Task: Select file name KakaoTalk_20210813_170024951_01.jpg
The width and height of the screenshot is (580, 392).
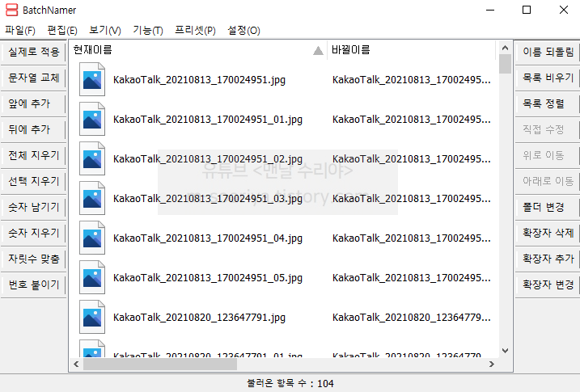Action: point(208,120)
